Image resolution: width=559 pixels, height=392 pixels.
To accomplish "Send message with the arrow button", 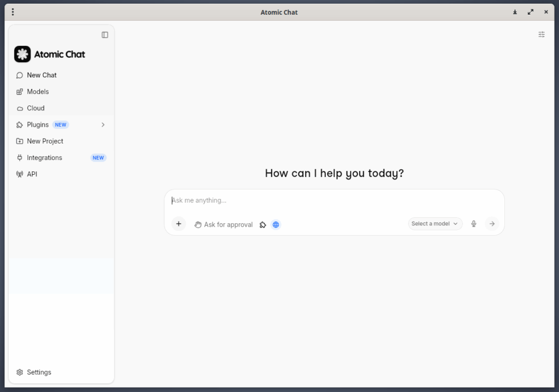I will [492, 224].
